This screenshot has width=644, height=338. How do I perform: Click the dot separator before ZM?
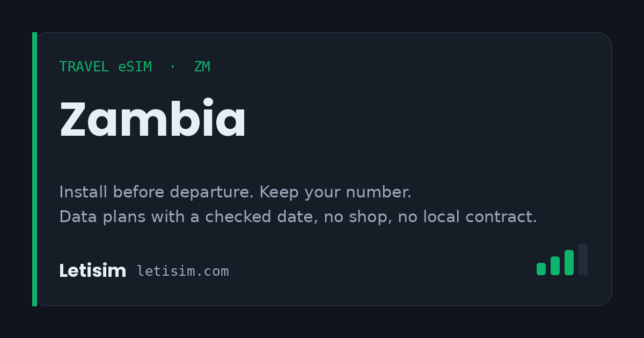[172, 67]
